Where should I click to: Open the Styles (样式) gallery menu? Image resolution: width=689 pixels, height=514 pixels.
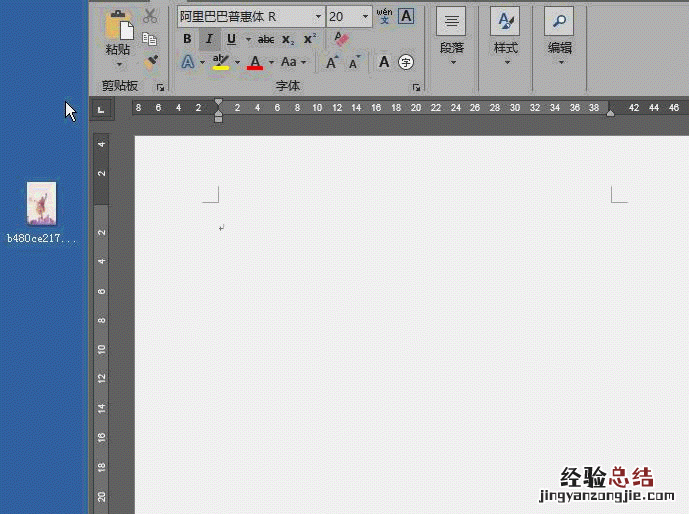pyautogui.click(x=505, y=35)
